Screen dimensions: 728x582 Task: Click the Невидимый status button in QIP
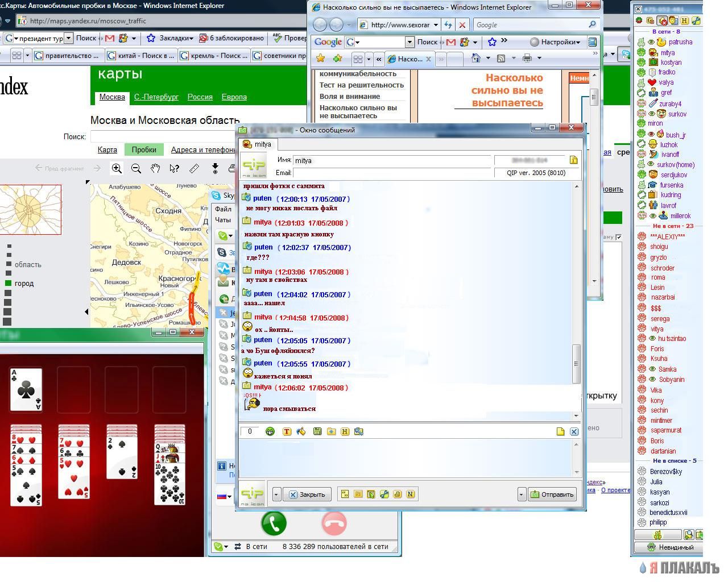tap(669, 547)
